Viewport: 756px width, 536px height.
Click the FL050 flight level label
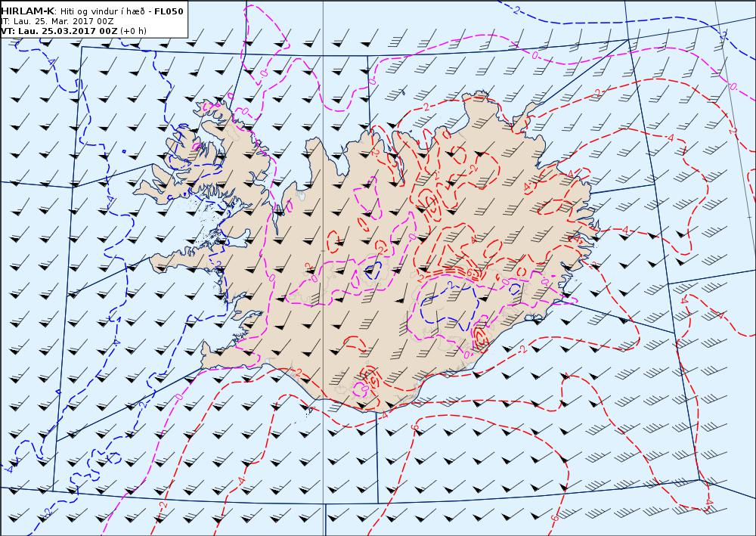[169, 11]
